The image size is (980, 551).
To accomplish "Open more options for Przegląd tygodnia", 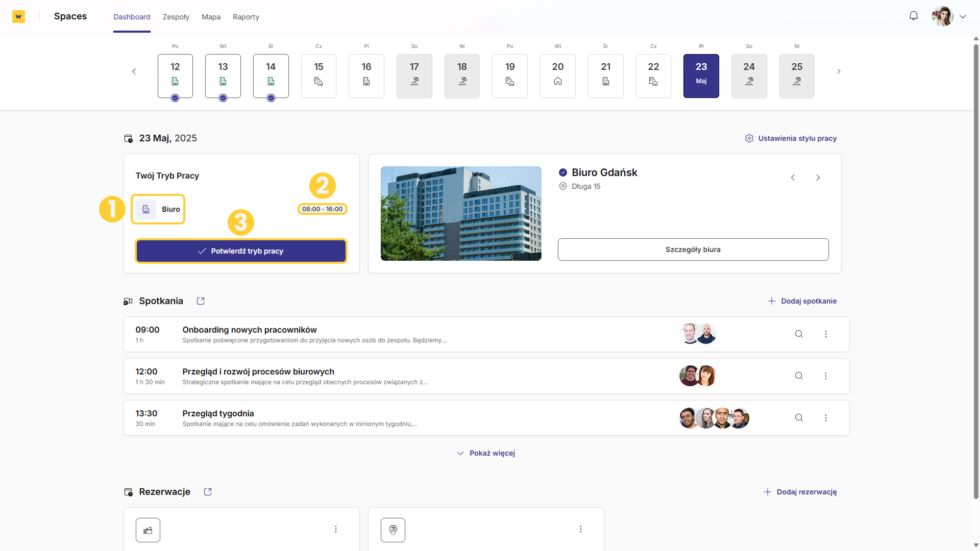I will [826, 418].
